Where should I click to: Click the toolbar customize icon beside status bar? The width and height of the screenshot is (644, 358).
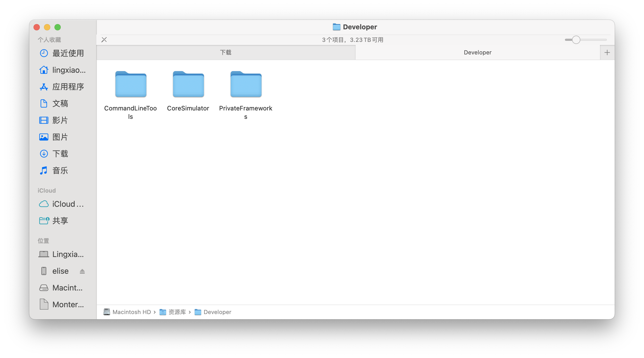click(104, 40)
